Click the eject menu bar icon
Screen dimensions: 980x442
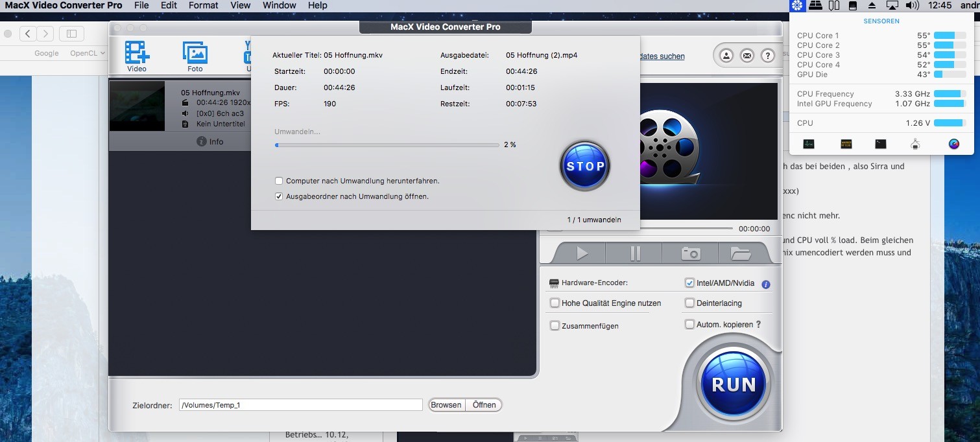pyautogui.click(x=872, y=5)
